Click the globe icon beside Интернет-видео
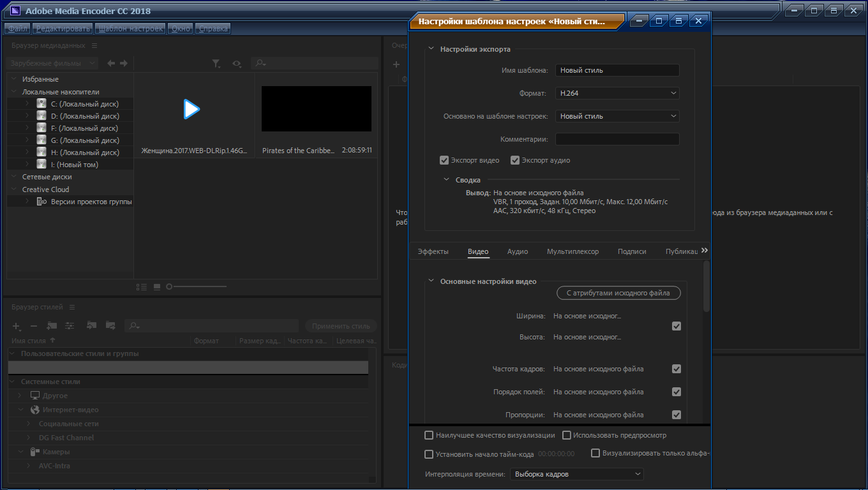The height and width of the screenshot is (490, 868). [x=35, y=410]
